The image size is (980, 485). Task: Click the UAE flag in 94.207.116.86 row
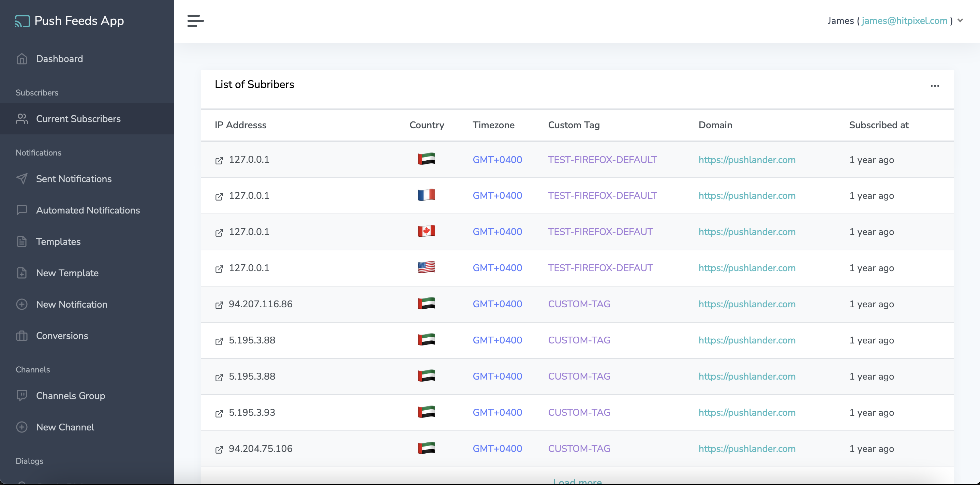(x=427, y=303)
